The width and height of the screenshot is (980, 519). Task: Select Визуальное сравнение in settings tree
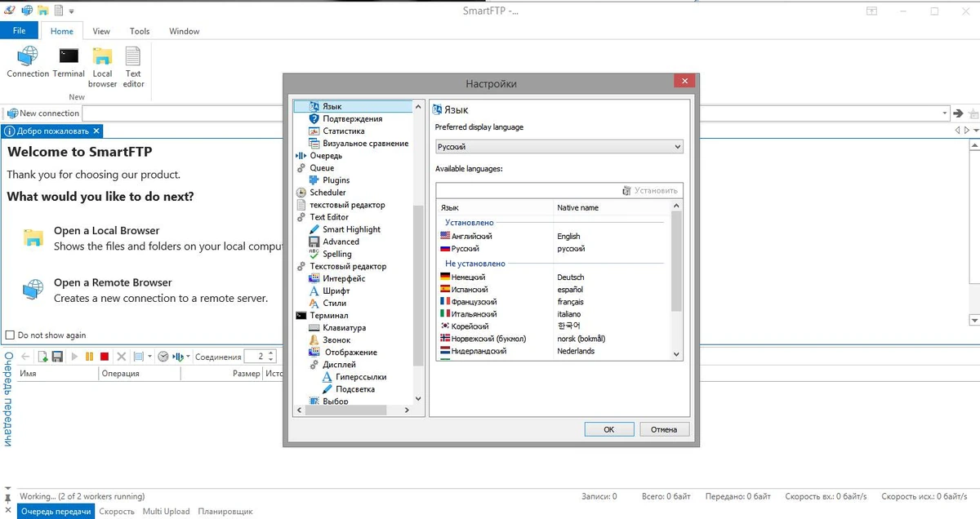(365, 143)
